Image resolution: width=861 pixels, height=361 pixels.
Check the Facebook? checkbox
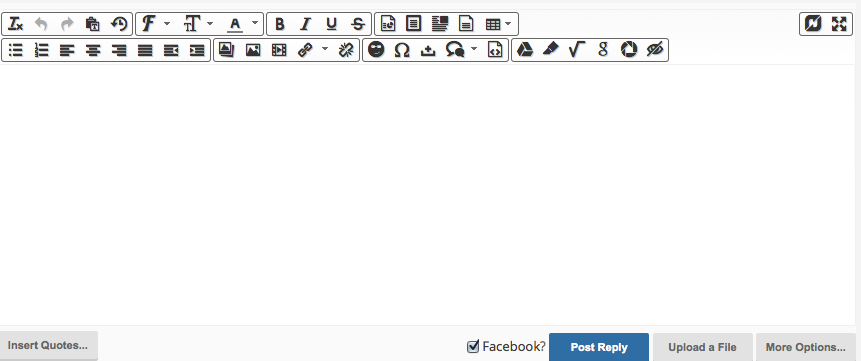point(473,347)
